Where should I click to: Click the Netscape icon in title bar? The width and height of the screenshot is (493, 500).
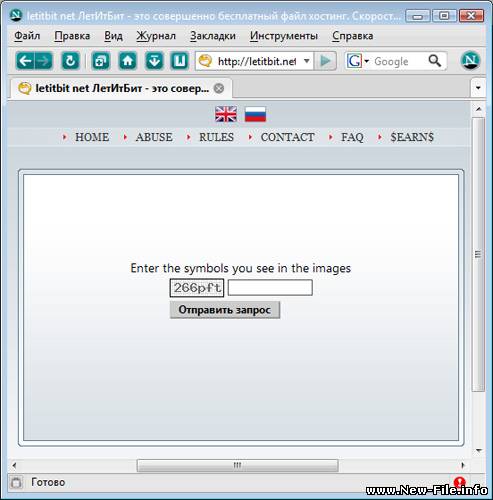pos(16,15)
